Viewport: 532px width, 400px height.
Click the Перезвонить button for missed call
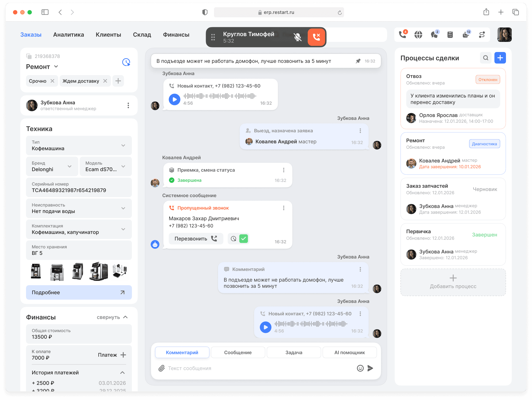(x=196, y=239)
